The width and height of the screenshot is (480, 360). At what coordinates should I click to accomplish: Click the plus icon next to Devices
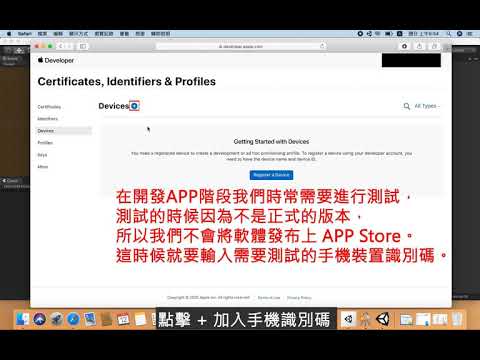coord(134,106)
